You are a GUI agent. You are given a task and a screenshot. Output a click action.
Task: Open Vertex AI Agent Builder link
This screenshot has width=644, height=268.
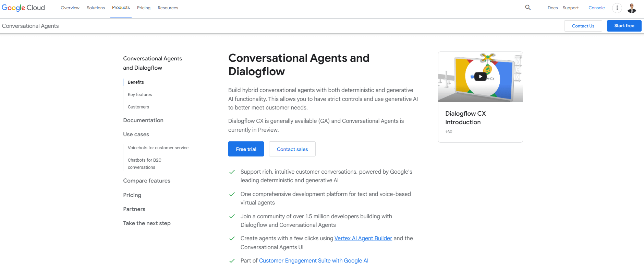tap(363, 238)
